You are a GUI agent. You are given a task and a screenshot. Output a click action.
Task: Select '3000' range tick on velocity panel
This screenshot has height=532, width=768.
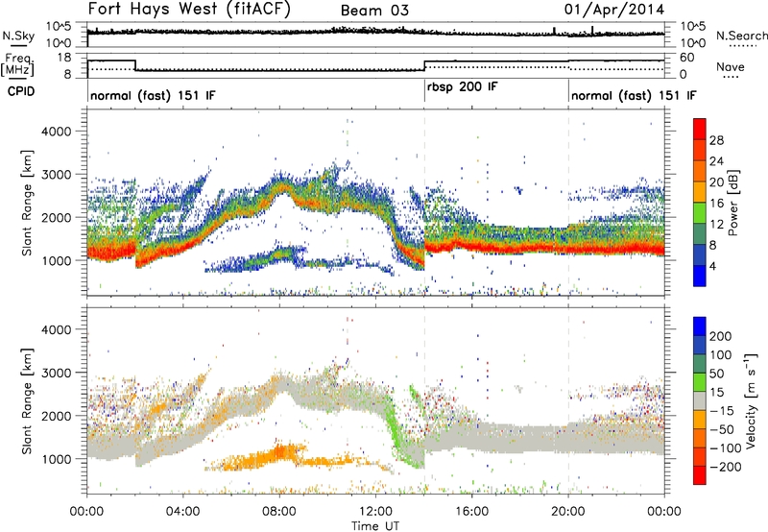coord(56,373)
